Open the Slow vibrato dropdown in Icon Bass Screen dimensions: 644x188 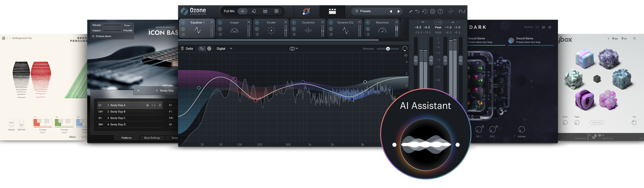tap(127, 25)
